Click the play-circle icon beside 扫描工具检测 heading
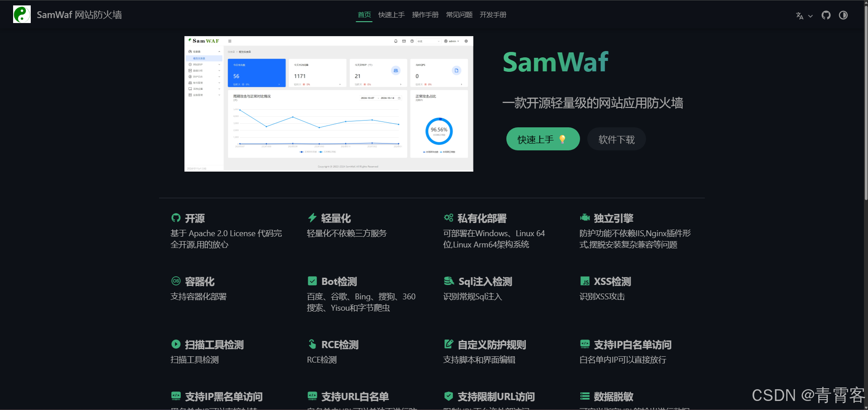868x410 pixels. coord(176,344)
